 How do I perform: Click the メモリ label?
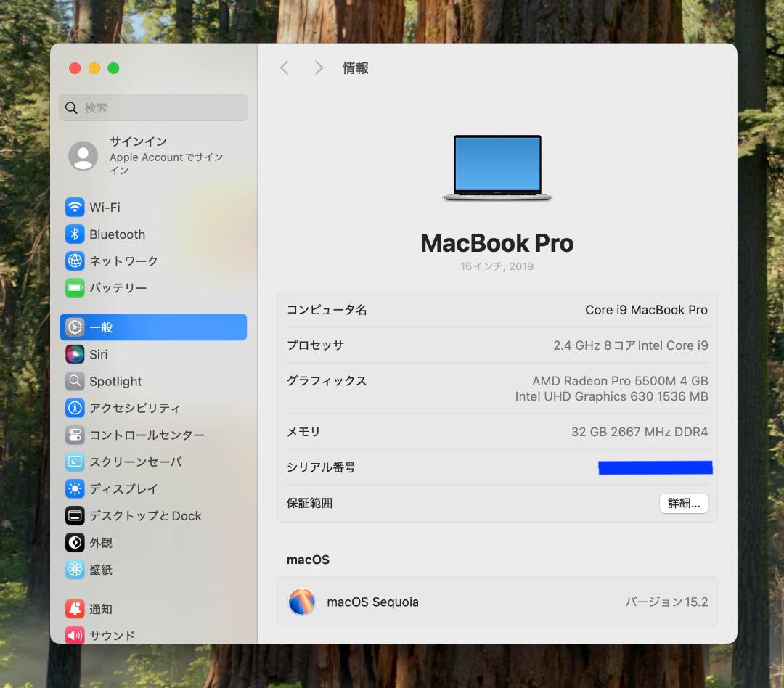pyautogui.click(x=303, y=432)
